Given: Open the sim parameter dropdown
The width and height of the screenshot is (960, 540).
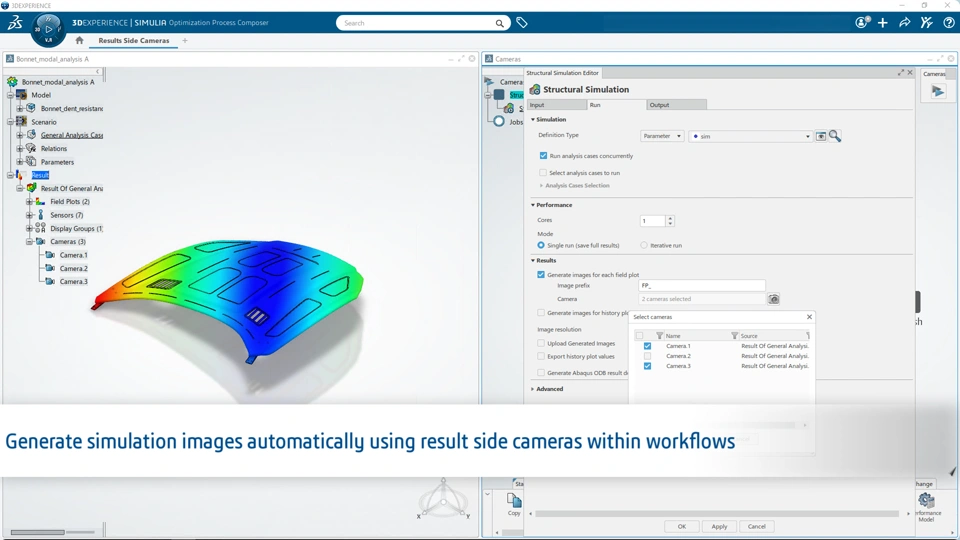Looking at the screenshot, I should pos(751,136).
